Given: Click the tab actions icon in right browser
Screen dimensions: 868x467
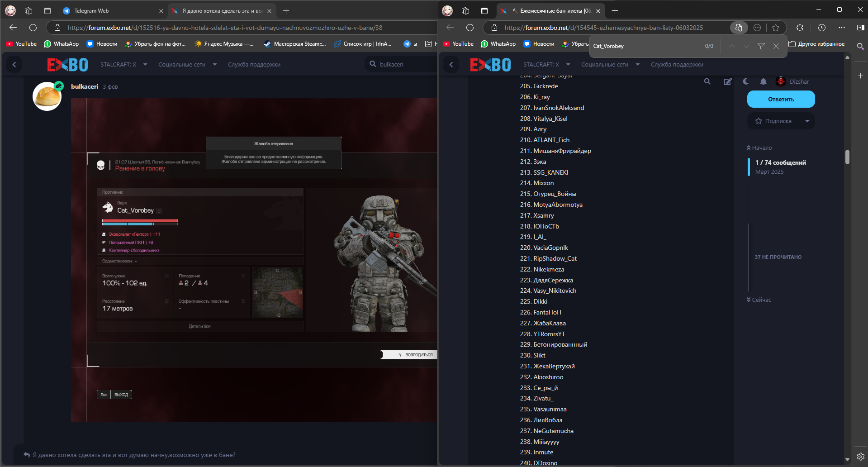Looking at the screenshot, I should [x=484, y=11].
